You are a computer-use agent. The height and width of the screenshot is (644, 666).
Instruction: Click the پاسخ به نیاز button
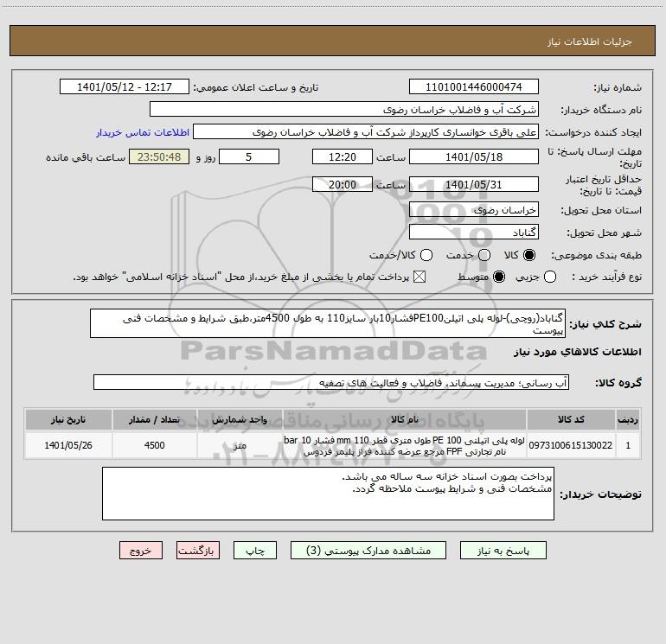[503, 550]
